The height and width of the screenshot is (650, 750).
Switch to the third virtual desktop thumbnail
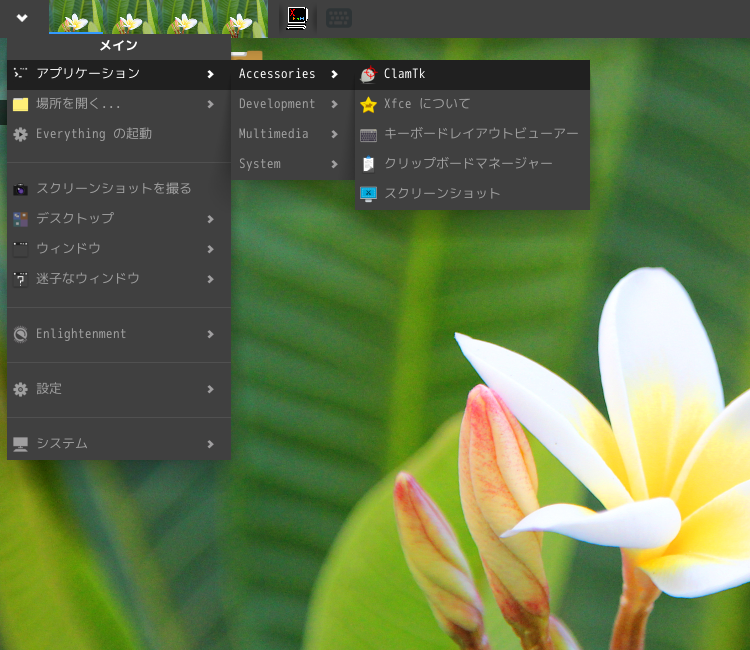[x=186, y=17]
